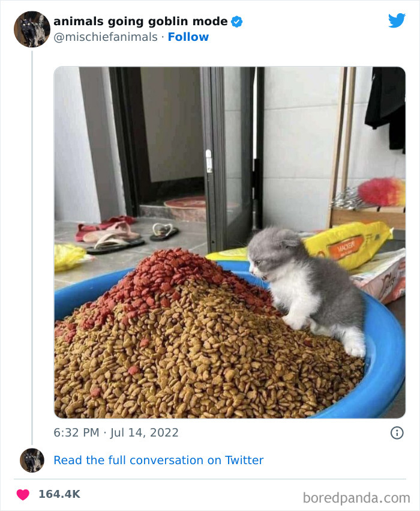Screen dimensions: 420x511
Task: Click the Twitter bird logo
Action: click(x=397, y=20)
